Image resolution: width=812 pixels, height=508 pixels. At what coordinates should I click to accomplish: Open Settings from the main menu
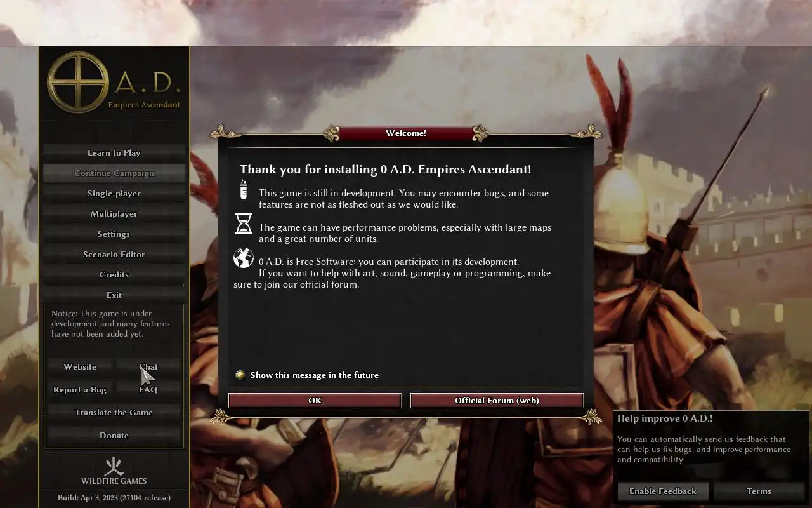point(114,234)
